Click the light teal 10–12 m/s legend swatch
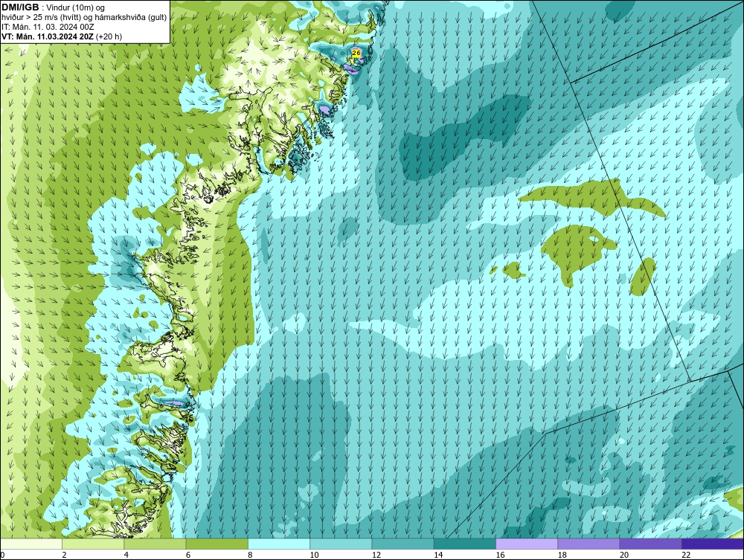The width and height of the screenshot is (744, 560). coord(341,544)
